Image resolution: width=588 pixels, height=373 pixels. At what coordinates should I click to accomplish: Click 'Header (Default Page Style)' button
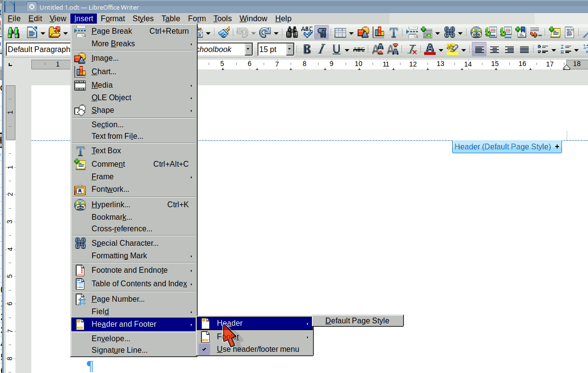click(503, 147)
